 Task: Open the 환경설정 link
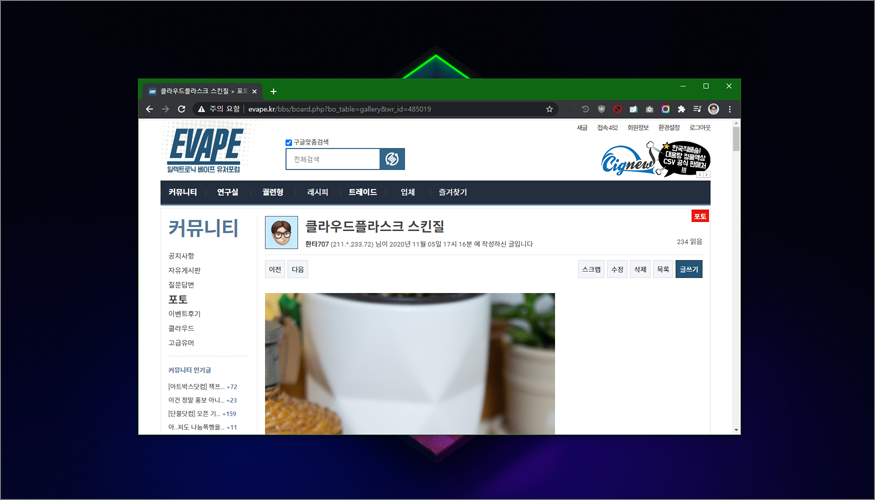669,128
